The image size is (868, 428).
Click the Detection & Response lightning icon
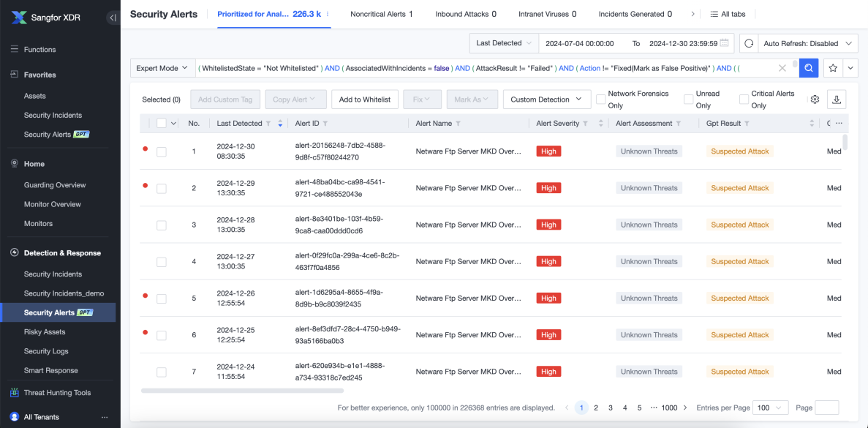pyautogui.click(x=15, y=252)
